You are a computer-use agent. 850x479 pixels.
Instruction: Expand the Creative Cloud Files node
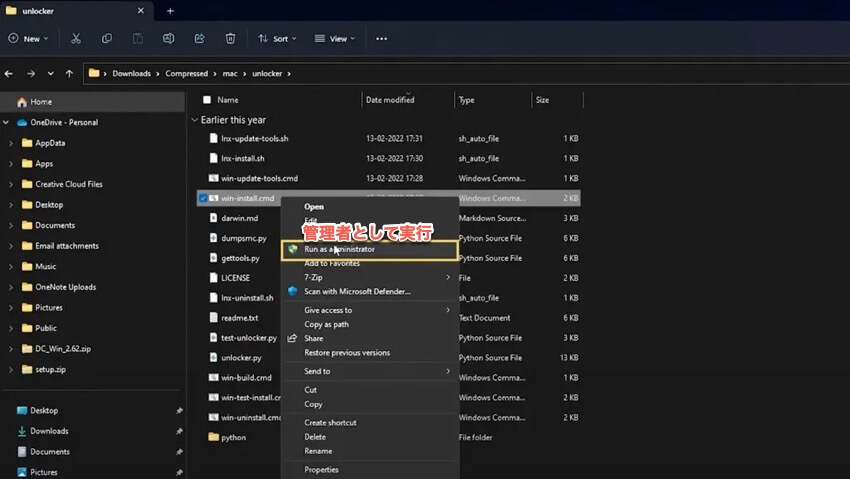click(x=11, y=184)
